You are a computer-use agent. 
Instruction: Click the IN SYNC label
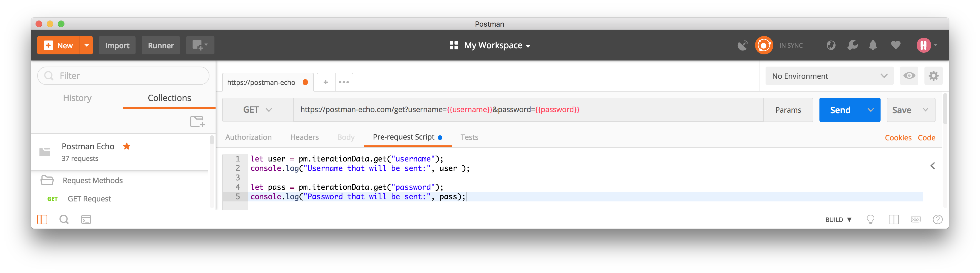point(791,46)
